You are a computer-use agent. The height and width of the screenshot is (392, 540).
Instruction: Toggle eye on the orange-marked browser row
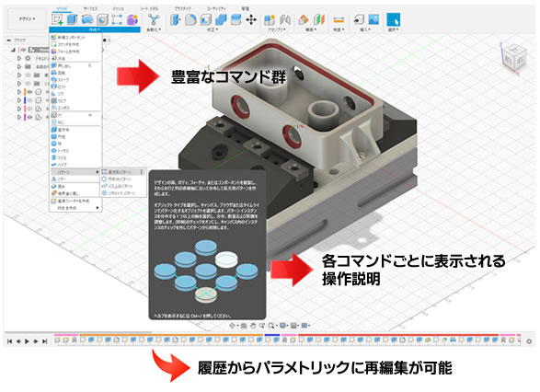[x=30, y=92]
